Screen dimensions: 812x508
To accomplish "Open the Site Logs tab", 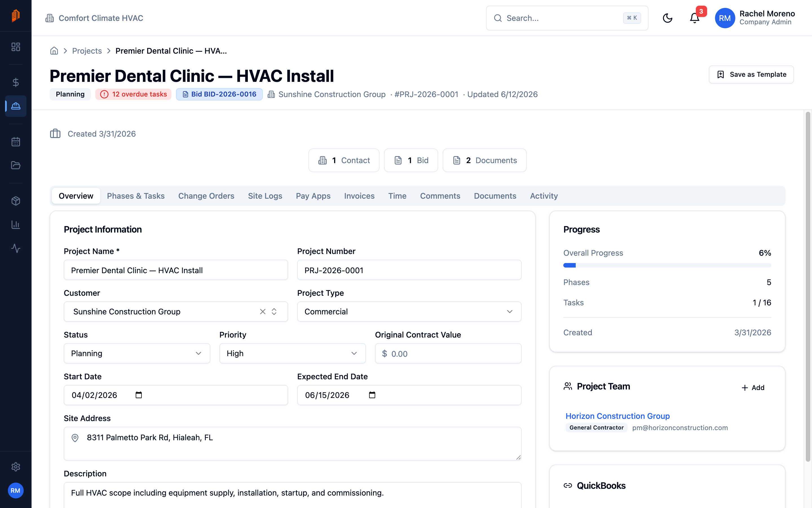I will 265,196.
